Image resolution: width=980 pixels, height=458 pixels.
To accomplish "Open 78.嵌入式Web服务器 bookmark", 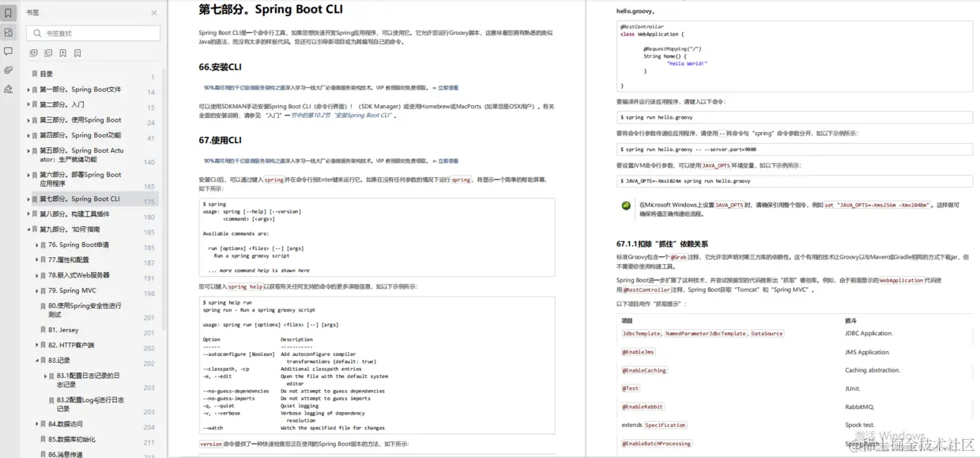I will [x=79, y=275].
